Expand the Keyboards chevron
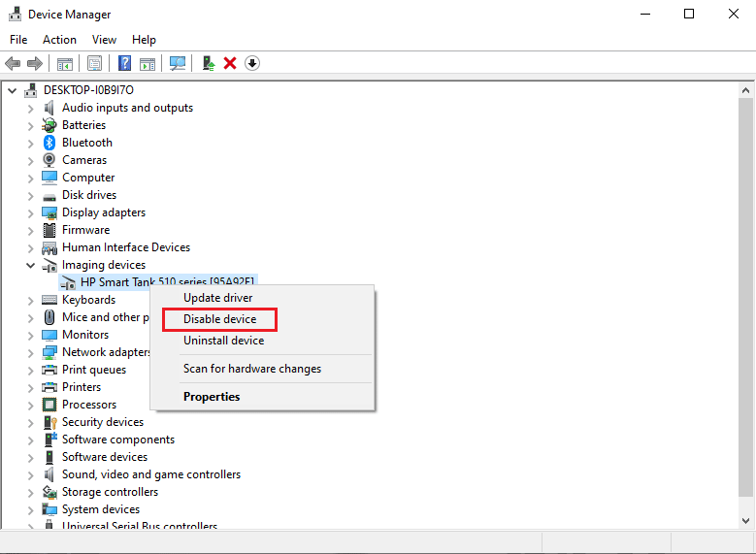This screenshot has height=554, width=756. click(x=30, y=301)
